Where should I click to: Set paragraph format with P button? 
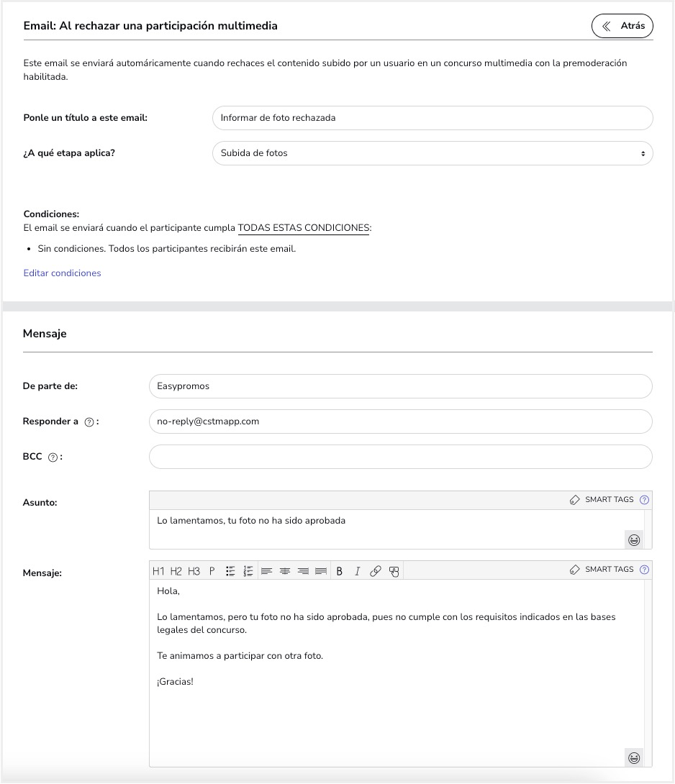[212, 571]
